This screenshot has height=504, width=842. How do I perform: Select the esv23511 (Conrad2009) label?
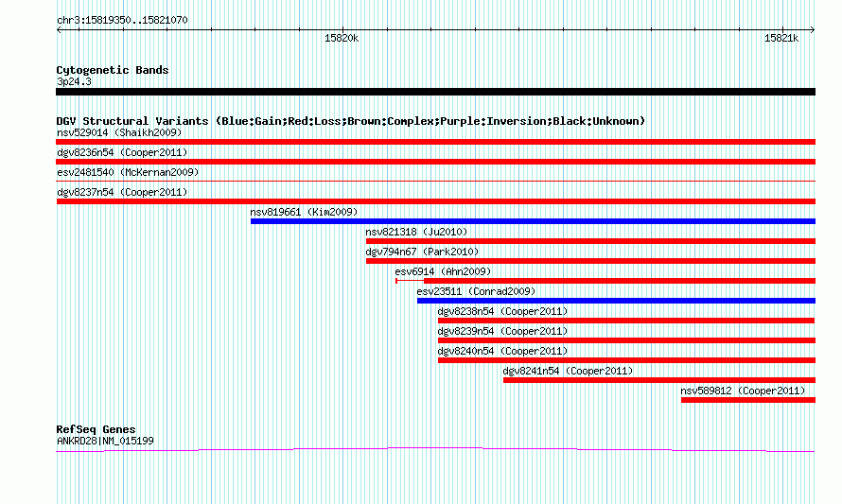coord(476,291)
